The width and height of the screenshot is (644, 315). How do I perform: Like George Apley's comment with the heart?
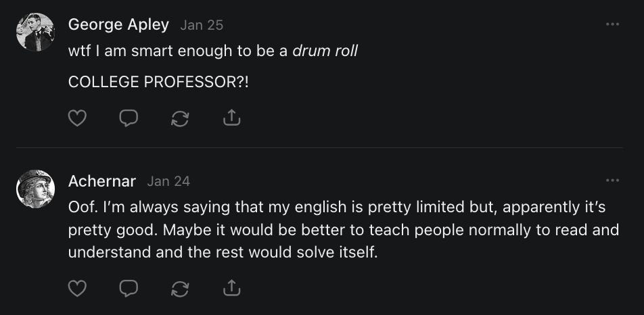78,119
